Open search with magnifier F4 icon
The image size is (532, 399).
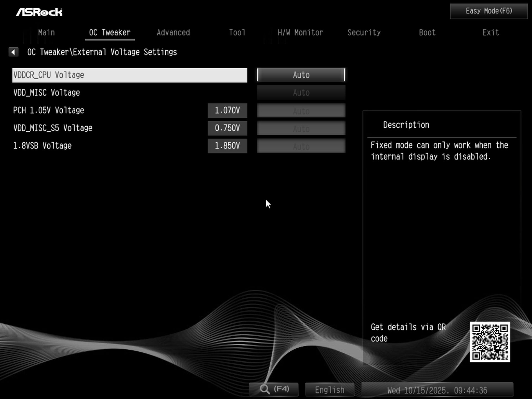pyautogui.click(x=273, y=389)
